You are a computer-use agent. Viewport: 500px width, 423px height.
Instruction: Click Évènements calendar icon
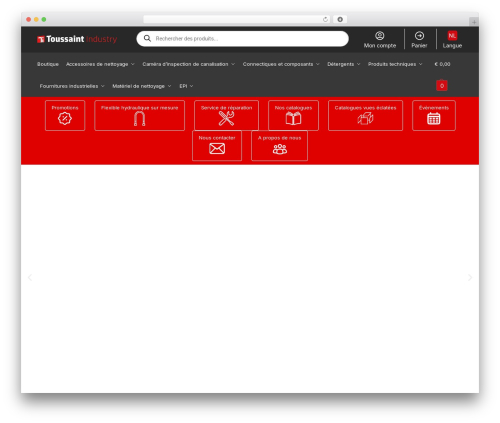[x=434, y=119]
